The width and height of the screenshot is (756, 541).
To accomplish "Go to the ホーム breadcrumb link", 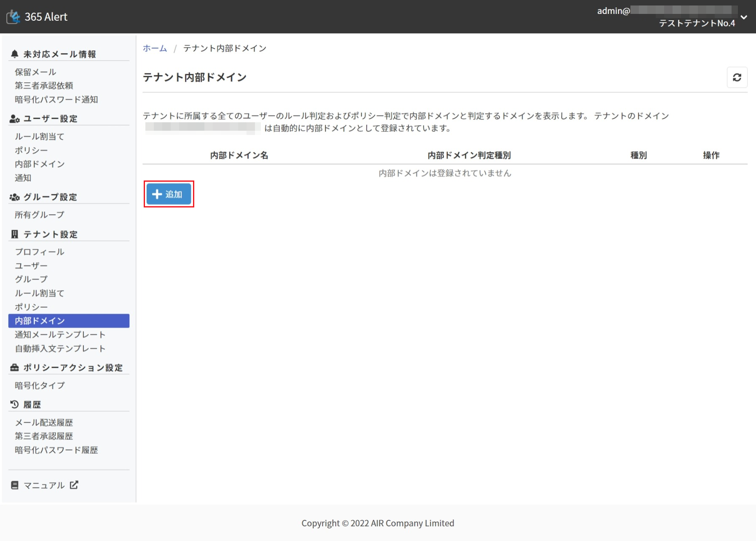I will (155, 48).
